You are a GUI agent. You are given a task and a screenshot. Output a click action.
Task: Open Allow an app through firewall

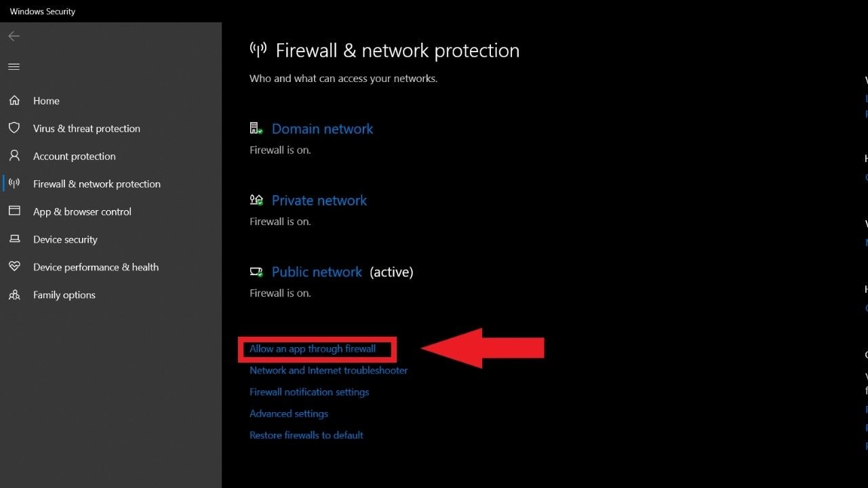coord(313,348)
